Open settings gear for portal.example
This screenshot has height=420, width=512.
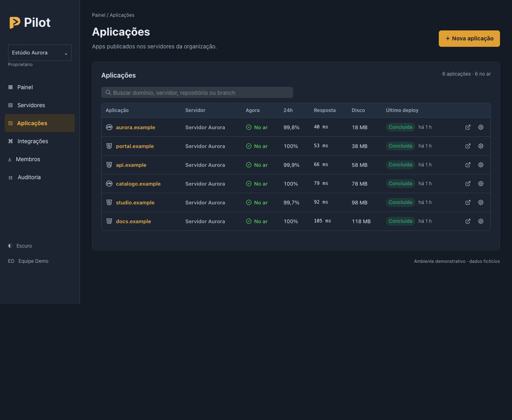481,146
